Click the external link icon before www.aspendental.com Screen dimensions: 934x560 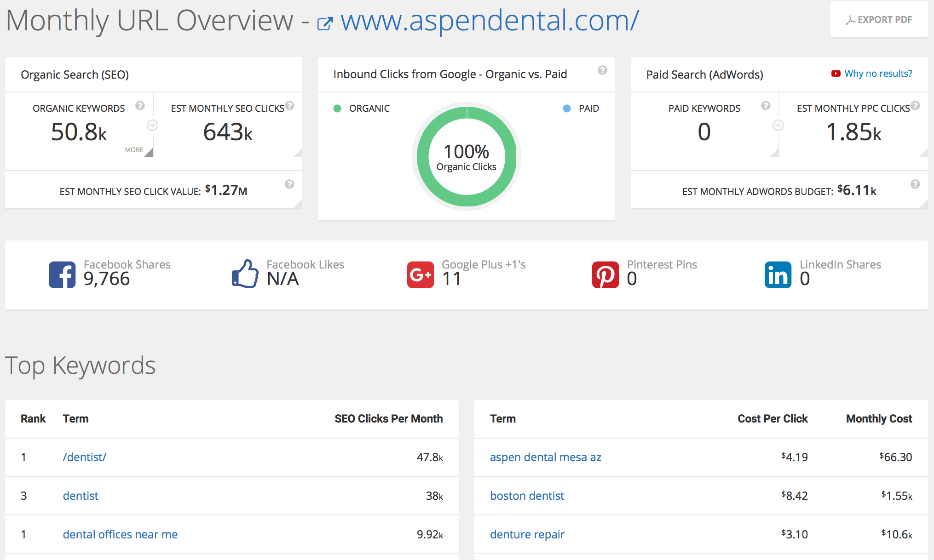click(x=325, y=23)
